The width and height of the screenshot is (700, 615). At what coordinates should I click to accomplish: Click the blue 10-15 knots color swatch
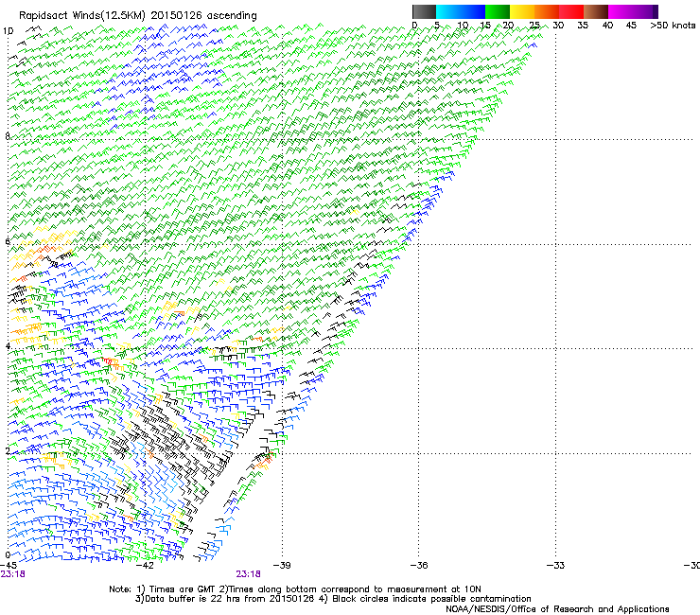pos(473,11)
